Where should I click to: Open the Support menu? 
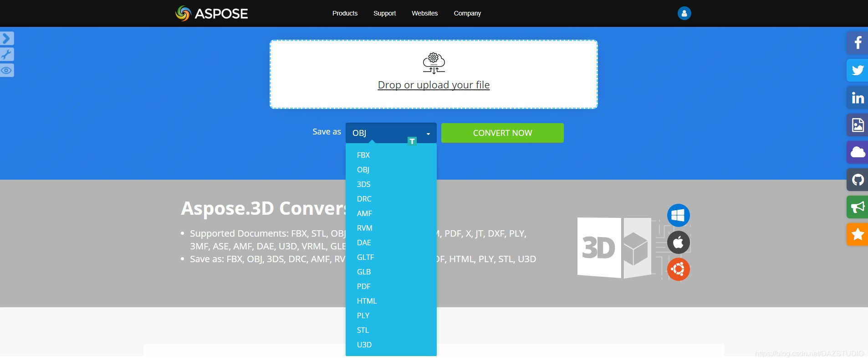[x=384, y=13]
